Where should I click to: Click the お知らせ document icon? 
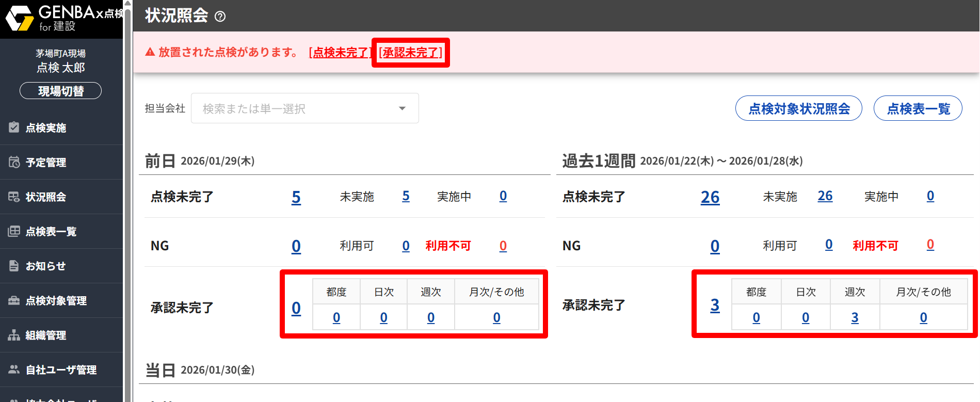point(14,266)
